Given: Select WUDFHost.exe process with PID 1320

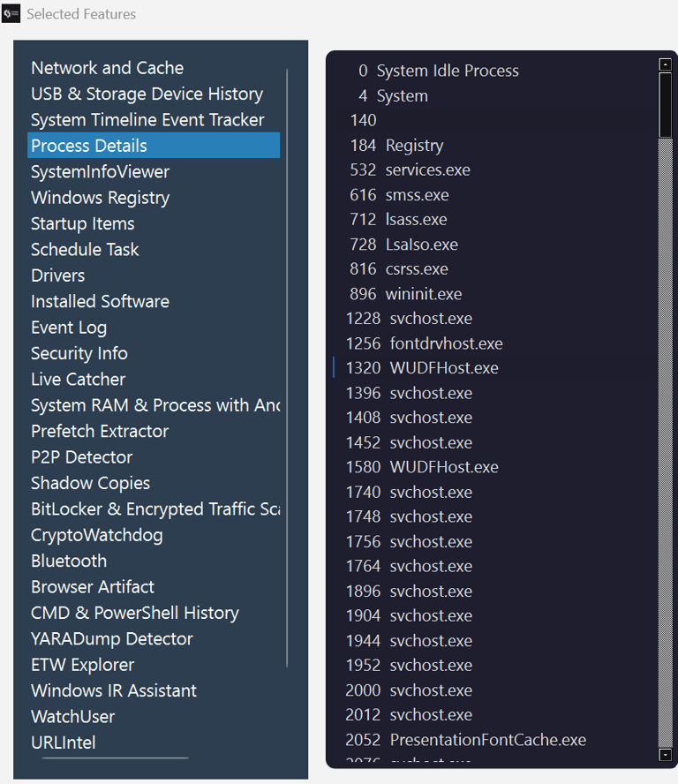Looking at the screenshot, I should (x=443, y=368).
